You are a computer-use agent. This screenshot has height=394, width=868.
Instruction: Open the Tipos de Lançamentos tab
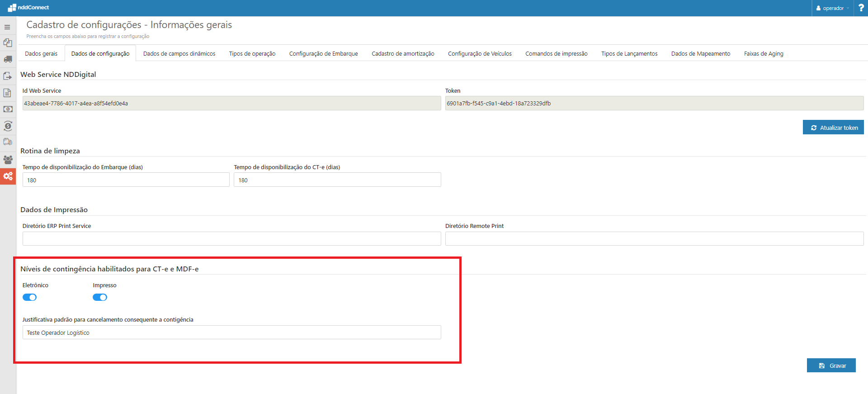(x=629, y=53)
